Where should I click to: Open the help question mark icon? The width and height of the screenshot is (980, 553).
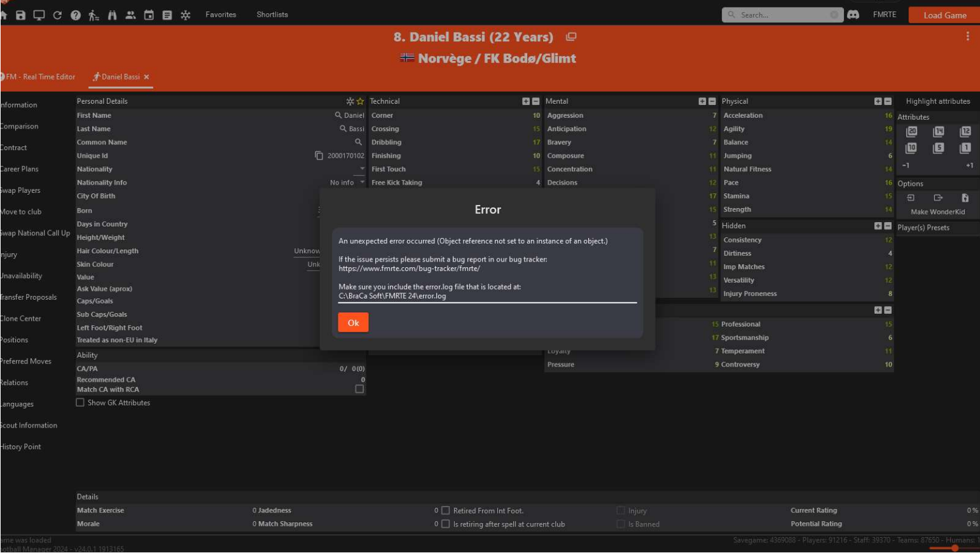click(76, 14)
